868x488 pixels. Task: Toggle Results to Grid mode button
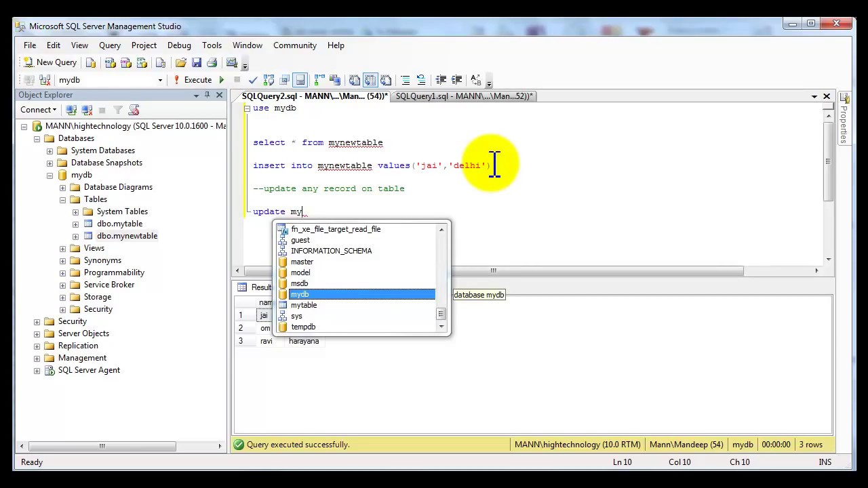pyautogui.click(x=370, y=80)
